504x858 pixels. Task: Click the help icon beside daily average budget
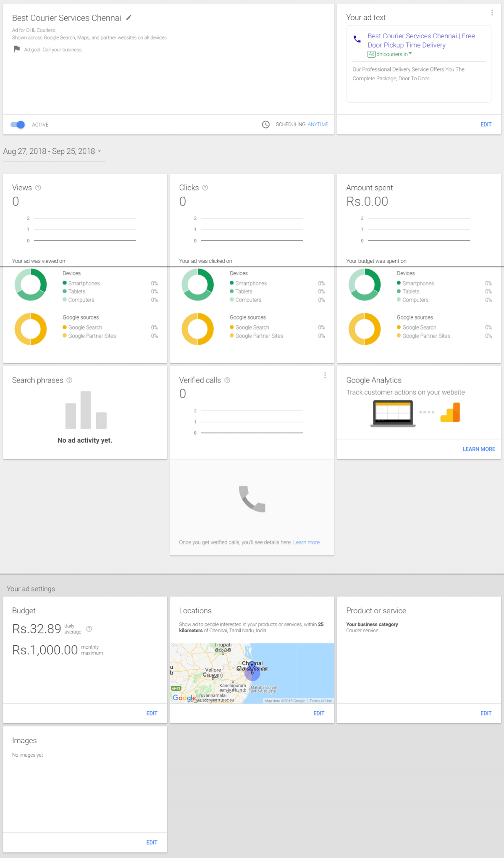pyautogui.click(x=89, y=629)
